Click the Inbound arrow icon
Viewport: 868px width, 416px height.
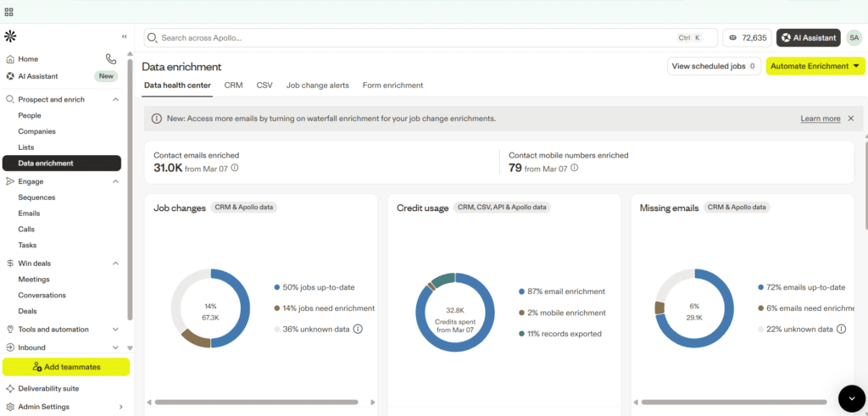tap(10, 347)
